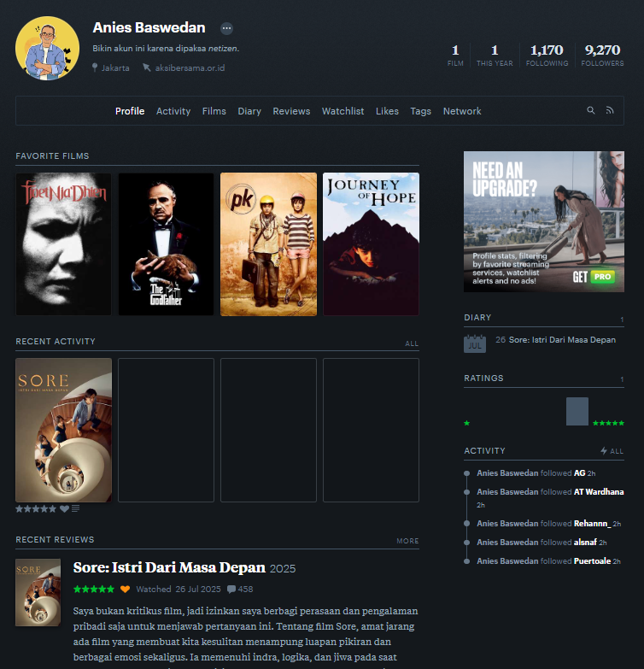Click the 26 day number in Diary
644x669 pixels.
[501, 339]
